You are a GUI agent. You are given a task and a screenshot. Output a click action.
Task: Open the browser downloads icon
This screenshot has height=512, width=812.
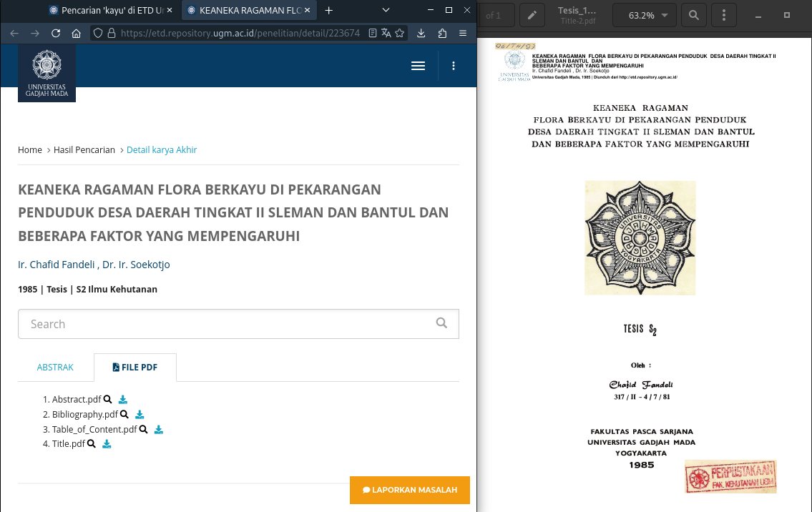pos(421,33)
